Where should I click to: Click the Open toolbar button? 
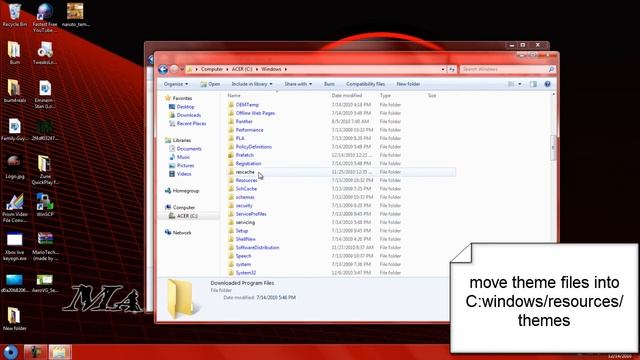(x=211, y=84)
